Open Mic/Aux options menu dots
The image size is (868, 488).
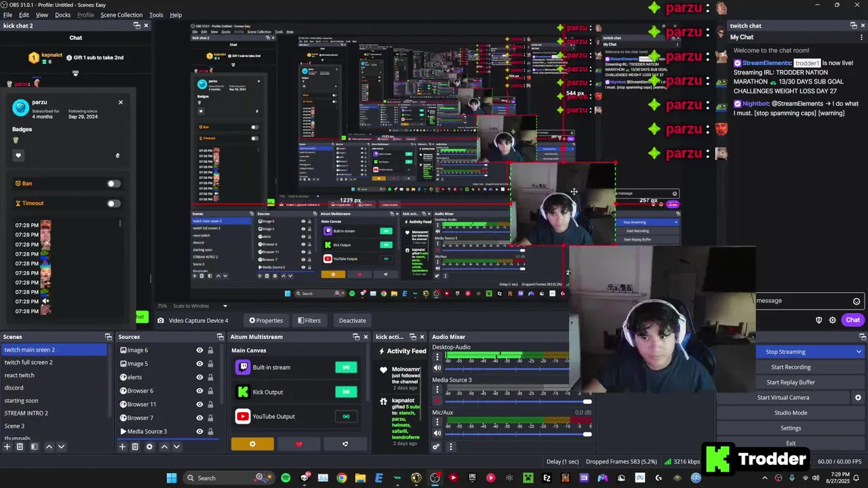click(x=437, y=422)
